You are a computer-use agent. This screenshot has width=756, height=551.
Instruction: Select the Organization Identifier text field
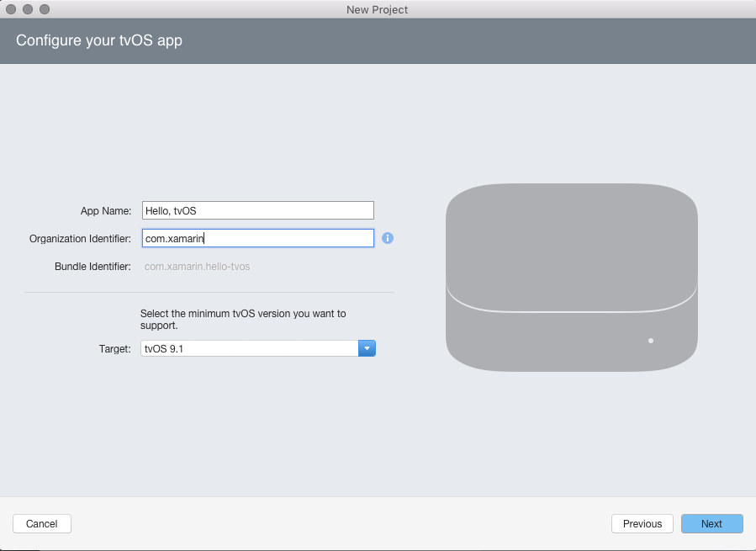click(x=257, y=238)
